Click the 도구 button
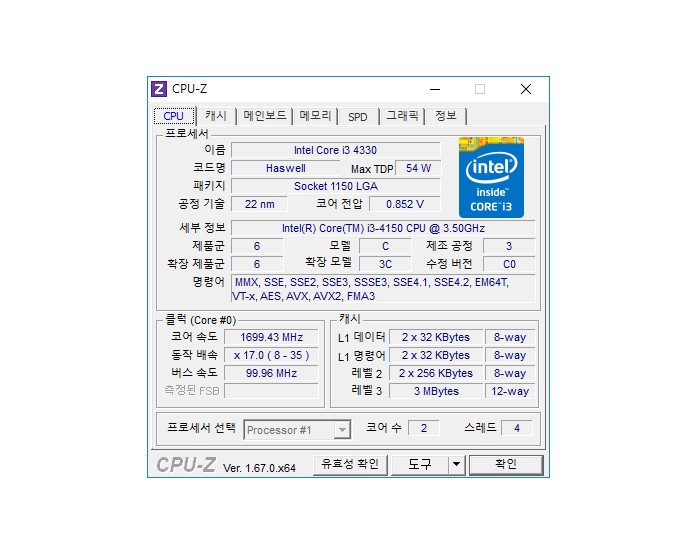 [x=419, y=465]
